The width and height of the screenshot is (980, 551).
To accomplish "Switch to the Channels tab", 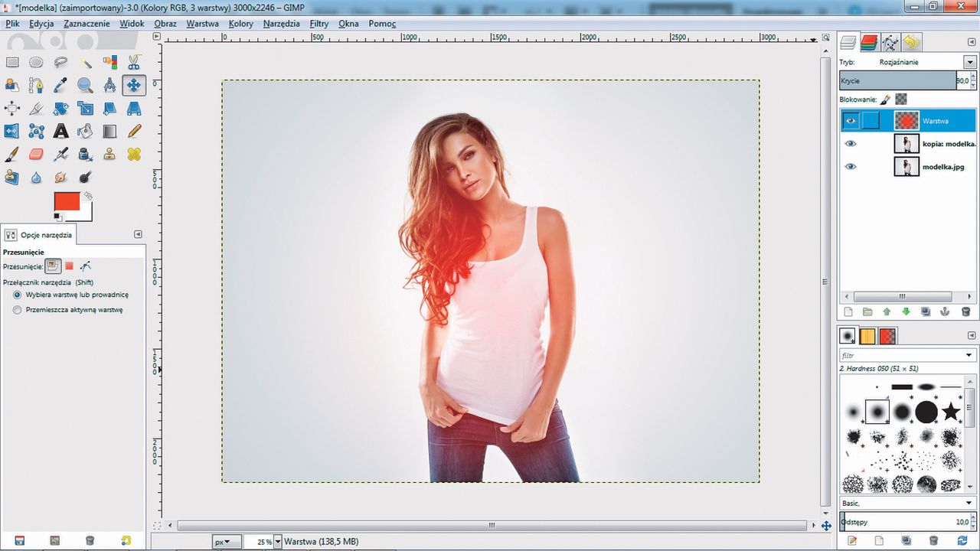I will point(869,42).
